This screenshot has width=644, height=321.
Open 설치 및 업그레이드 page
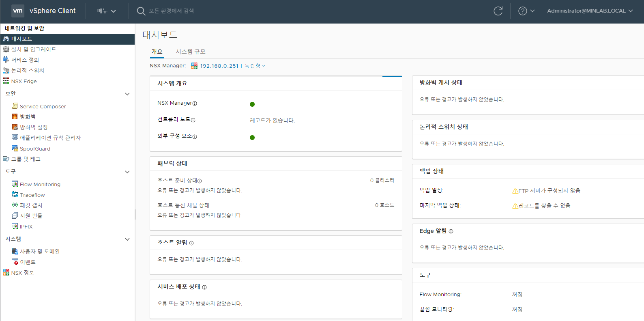[x=34, y=49]
